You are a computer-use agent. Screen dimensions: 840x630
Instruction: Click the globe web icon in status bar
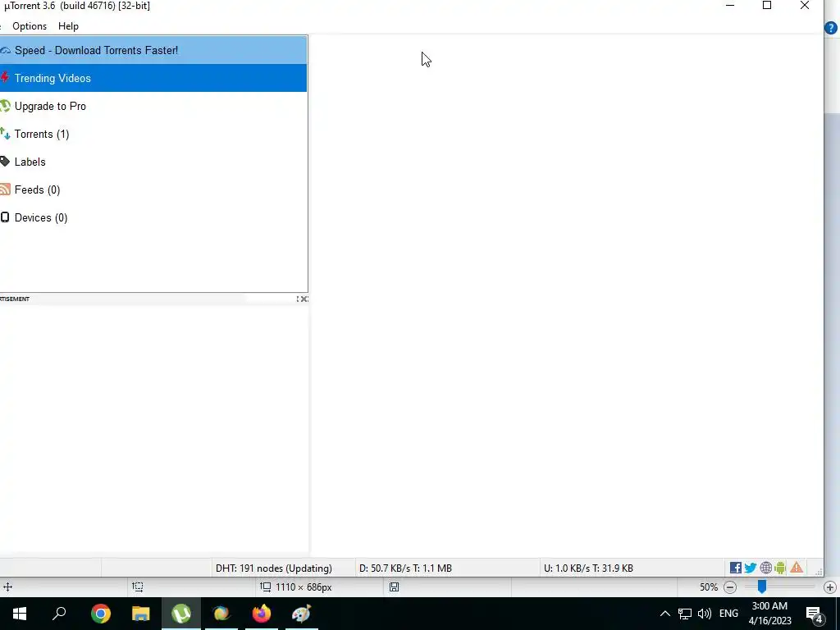(766, 568)
